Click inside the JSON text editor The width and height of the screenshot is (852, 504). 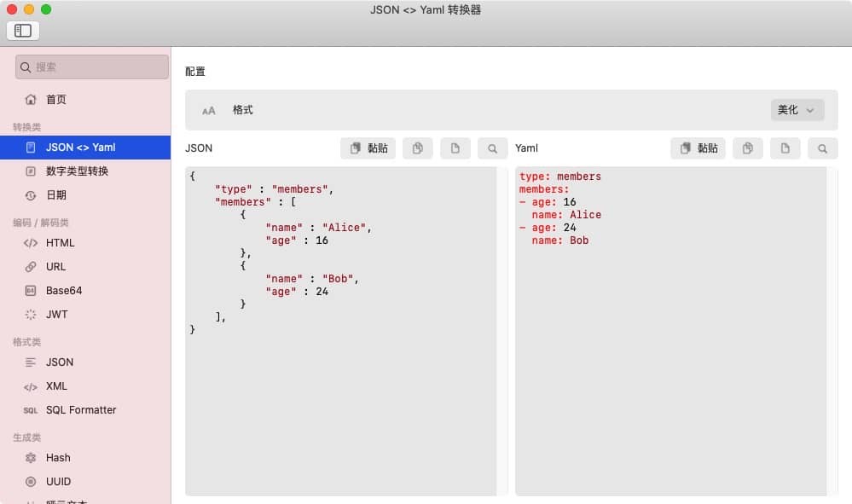pyautogui.click(x=340, y=331)
